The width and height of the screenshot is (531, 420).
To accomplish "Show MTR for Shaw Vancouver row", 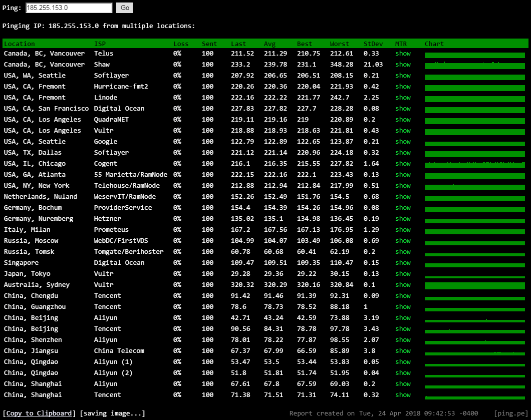I will click(x=403, y=65).
